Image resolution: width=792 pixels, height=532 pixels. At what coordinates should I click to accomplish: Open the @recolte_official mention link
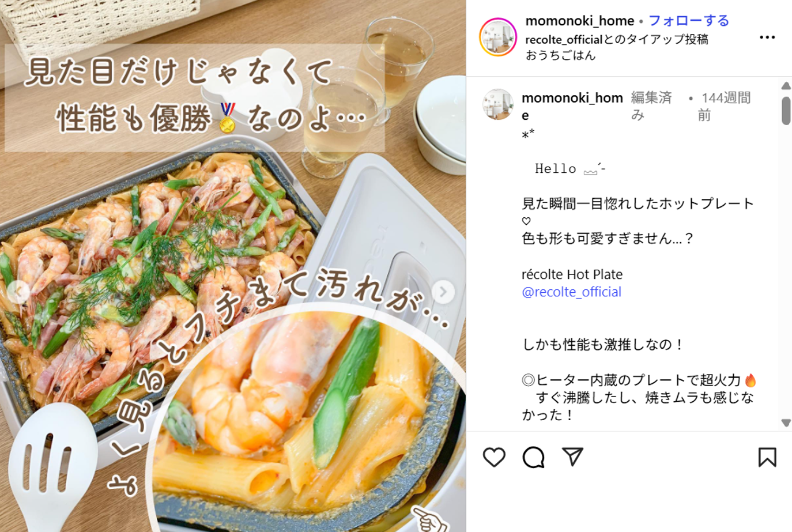click(x=571, y=292)
